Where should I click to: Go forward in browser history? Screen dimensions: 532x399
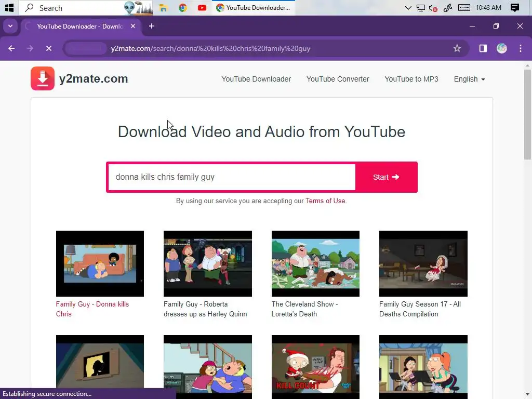pyautogui.click(x=30, y=48)
